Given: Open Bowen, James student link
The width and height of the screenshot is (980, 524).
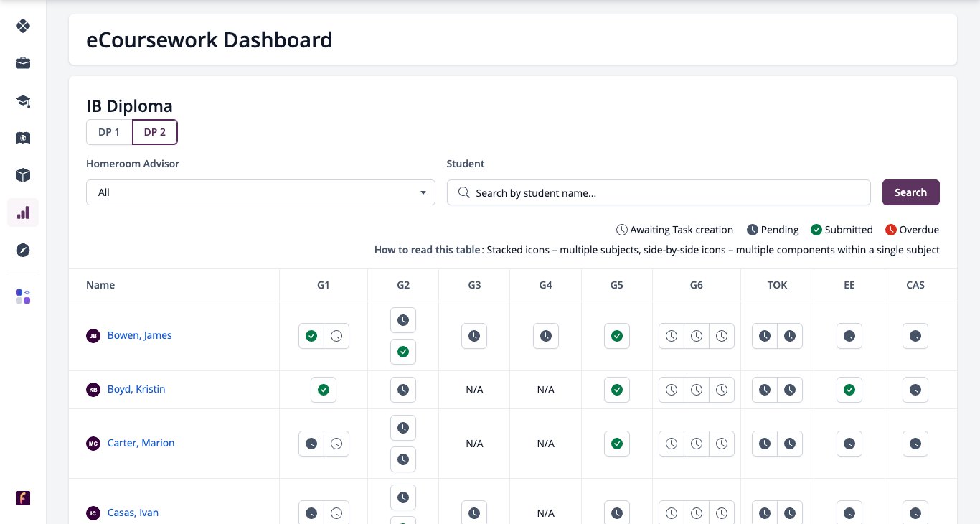Looking at the screenshot, I should (x=139, y=335).
